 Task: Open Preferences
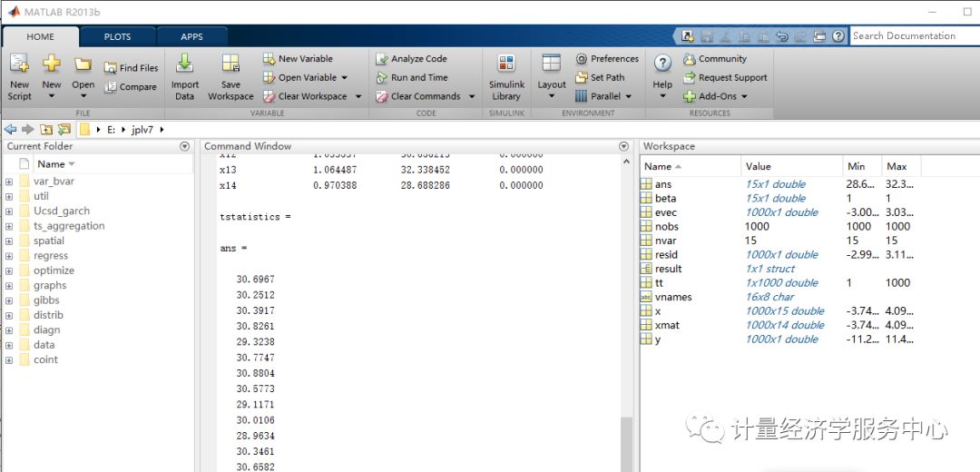pyautogui.click(x=607, y=59)
